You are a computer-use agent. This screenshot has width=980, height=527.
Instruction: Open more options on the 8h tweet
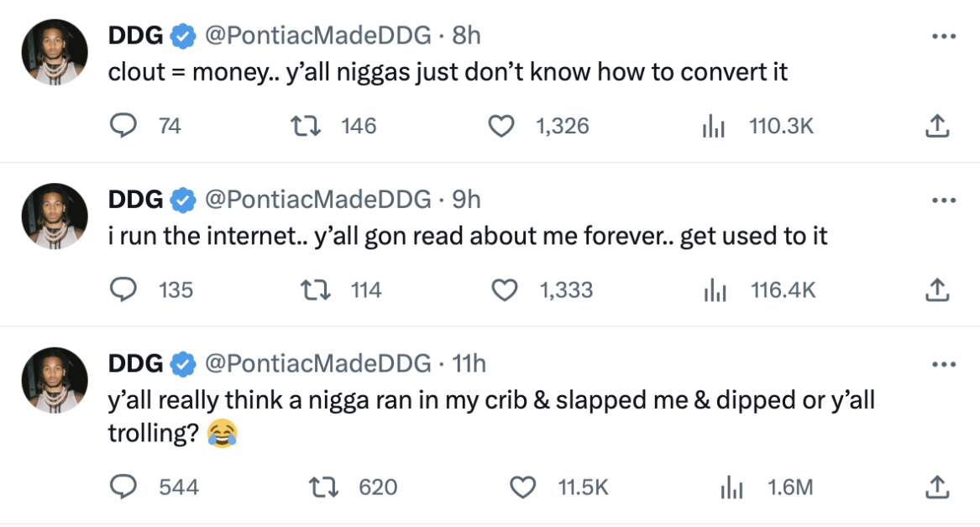click(944, 36)
